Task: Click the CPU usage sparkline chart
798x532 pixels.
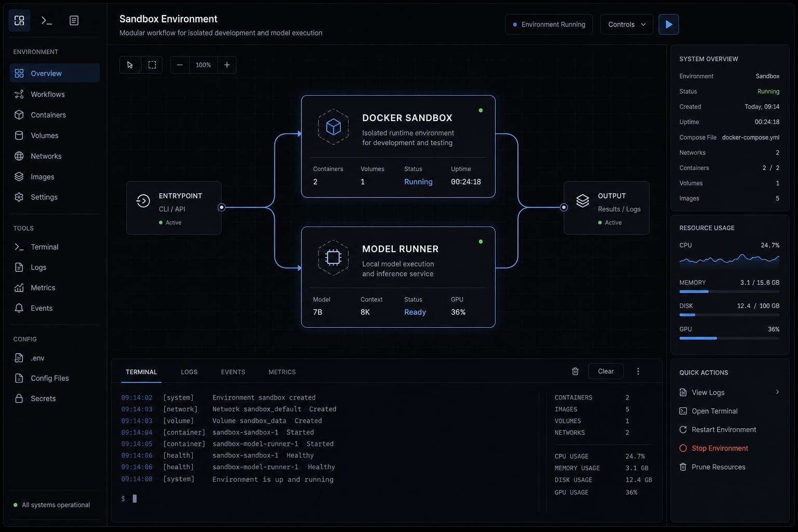Action: tap(729, 260)
